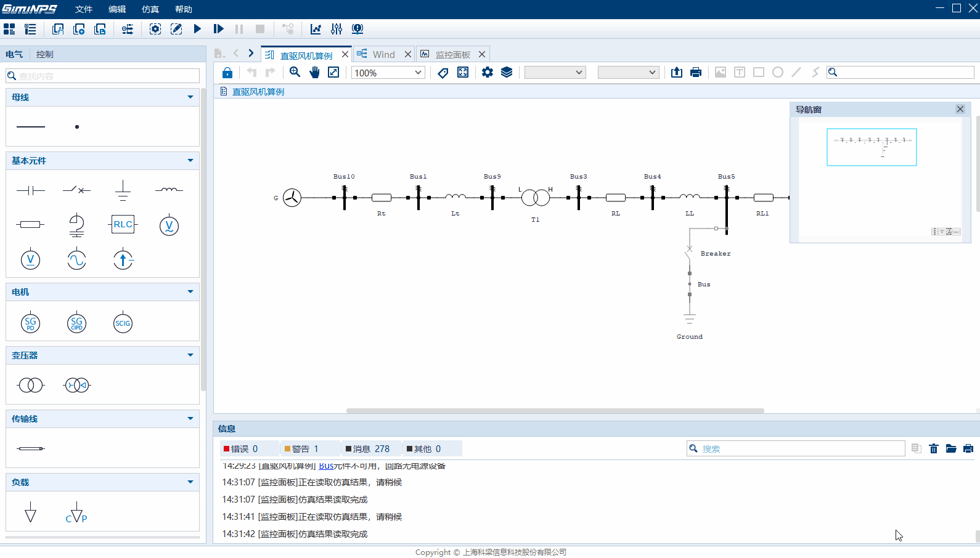Switch to the Wind tab

pyautogui.click(x=383, y=55)
